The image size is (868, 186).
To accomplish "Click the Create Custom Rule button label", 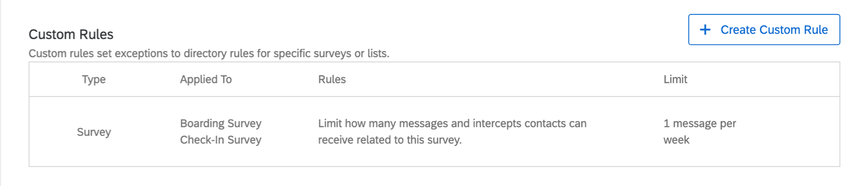I will pos(774,30).
